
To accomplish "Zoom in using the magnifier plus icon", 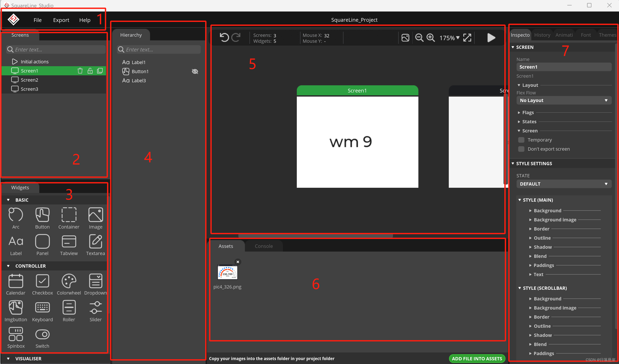I will (x=431, y=38).
